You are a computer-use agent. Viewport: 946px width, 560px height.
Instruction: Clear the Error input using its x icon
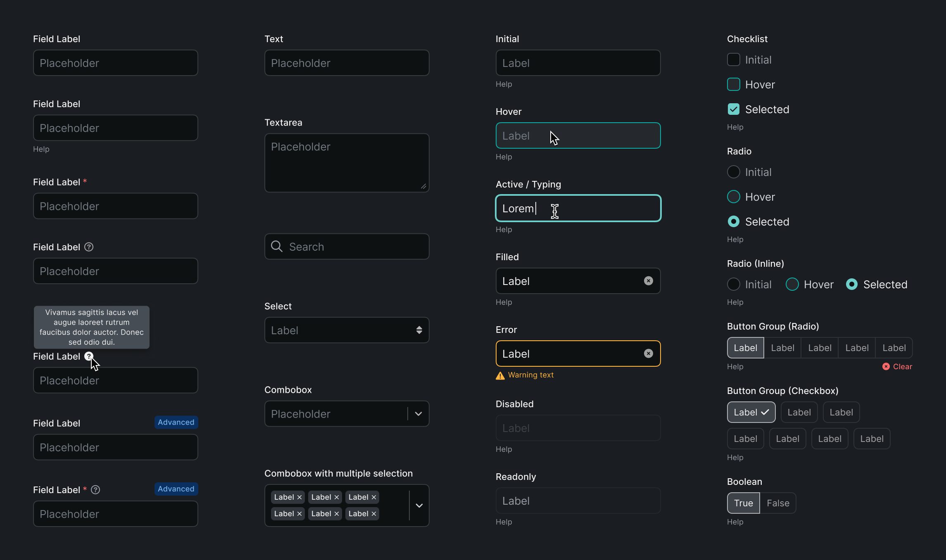click(x=648, y=354)
